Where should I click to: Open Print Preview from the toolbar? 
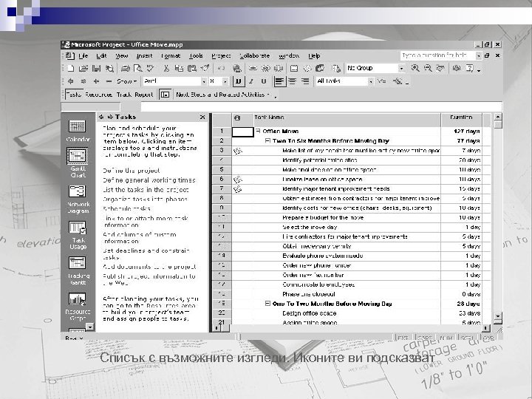[x=137, y=69]
